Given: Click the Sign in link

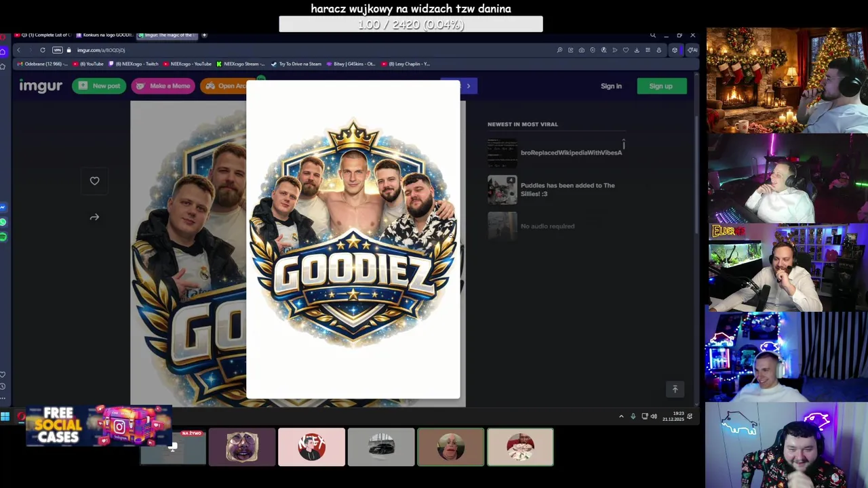Looking at the screenshot, I should 611,86.
